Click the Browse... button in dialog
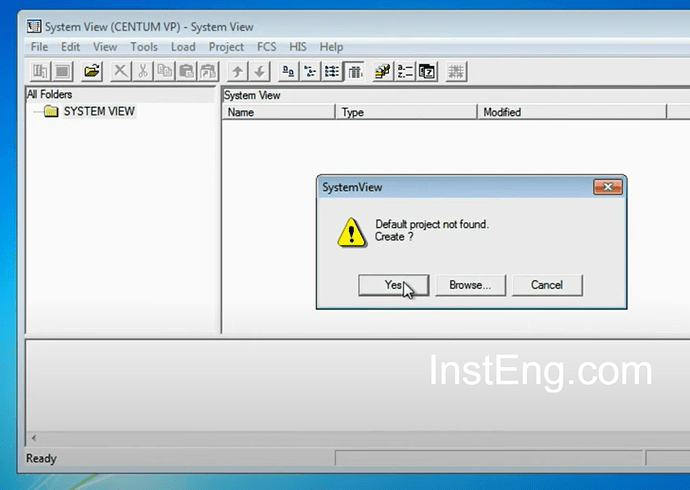Screen dimensions: 690x490 click(x=470, y=285)
